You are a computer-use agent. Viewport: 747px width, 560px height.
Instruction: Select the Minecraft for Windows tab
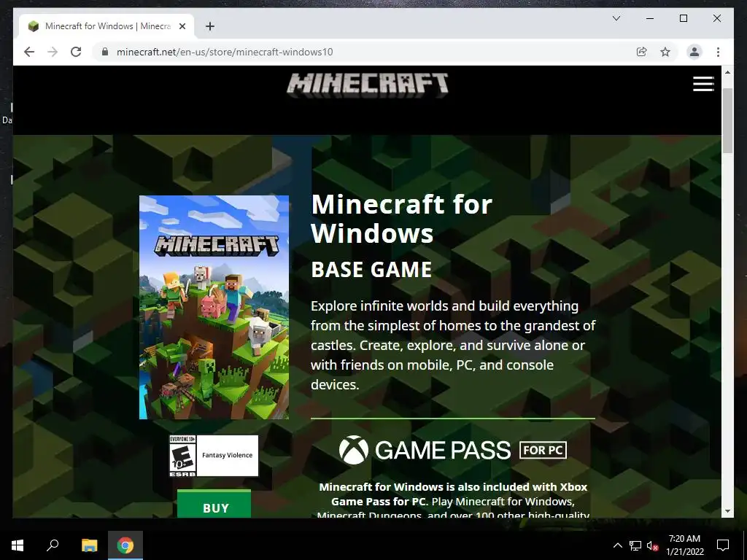point(107,26)
